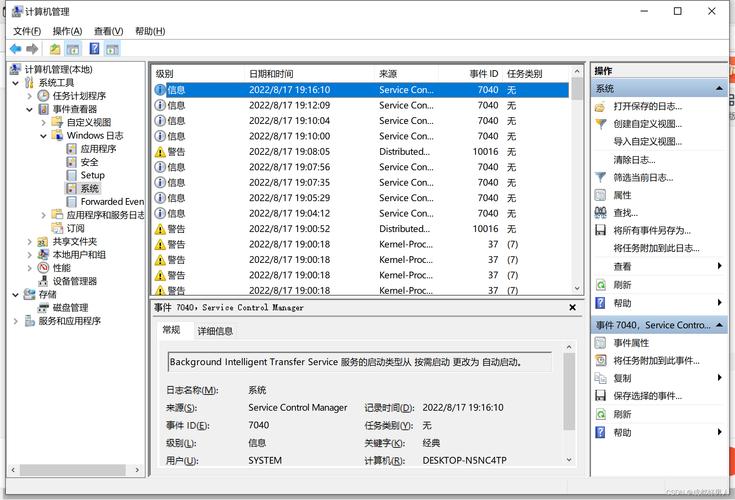Click 创建自定义视图 action
735x500 pixels.
click(647, 124)
